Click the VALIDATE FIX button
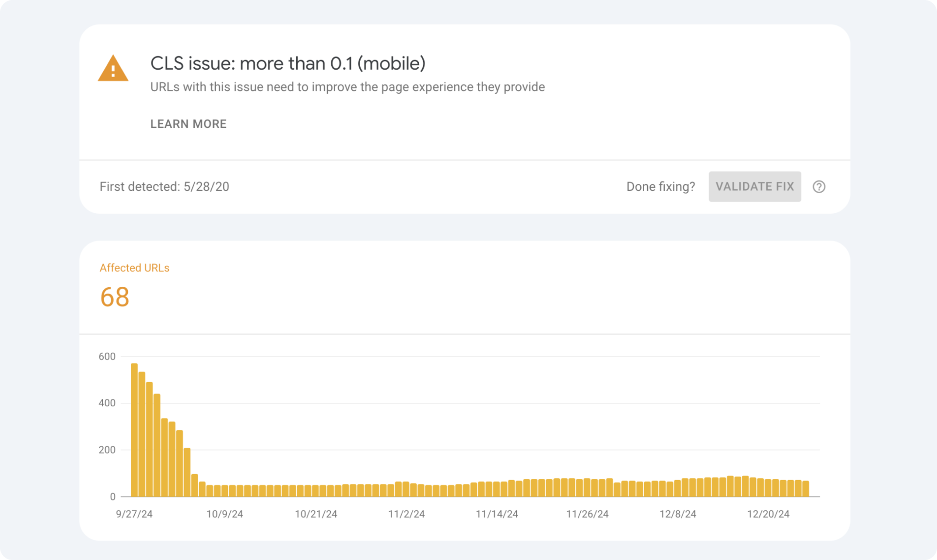This screenshot has height=560, width=937. [x=754, y=186]
